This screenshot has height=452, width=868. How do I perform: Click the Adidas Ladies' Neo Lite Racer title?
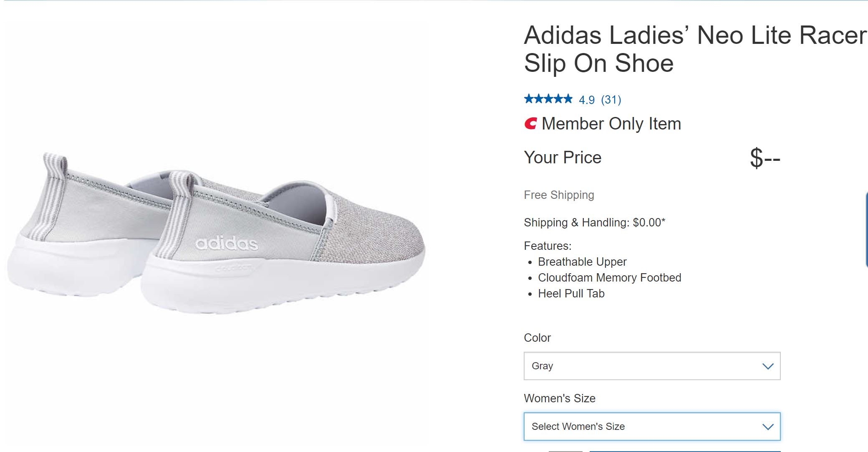click(695, 49)
